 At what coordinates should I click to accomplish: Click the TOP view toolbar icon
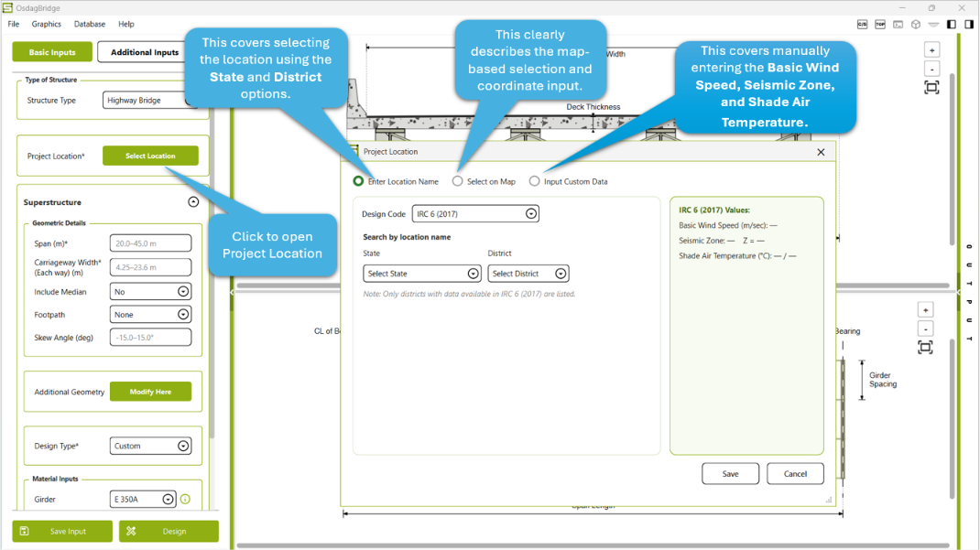pyautogui.click(x=880, y=25)
